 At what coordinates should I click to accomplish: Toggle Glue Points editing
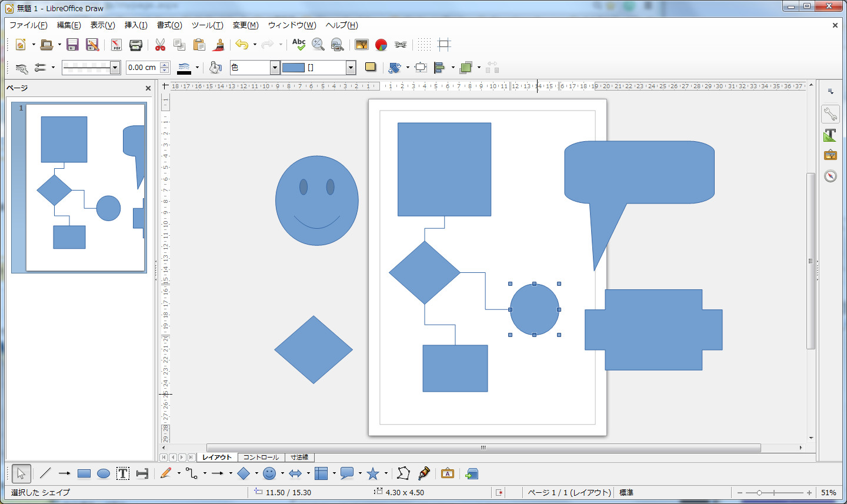coord(423,473)
